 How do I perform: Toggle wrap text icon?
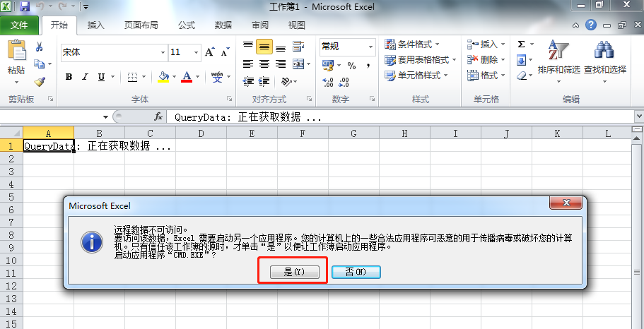tap(298, 47)
